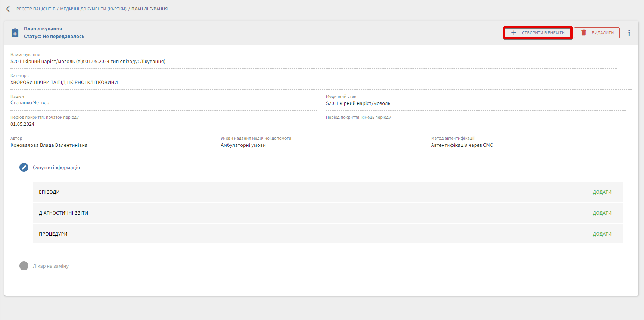Go to Реєстр пацієнтів breadcrumb

(36, 9)
